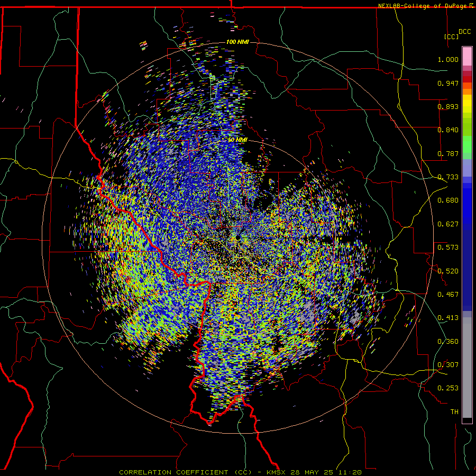Viewport: 476px width, 476px height.
Task: Pick the orange segment of the color bar
Action: pos(467,89)
